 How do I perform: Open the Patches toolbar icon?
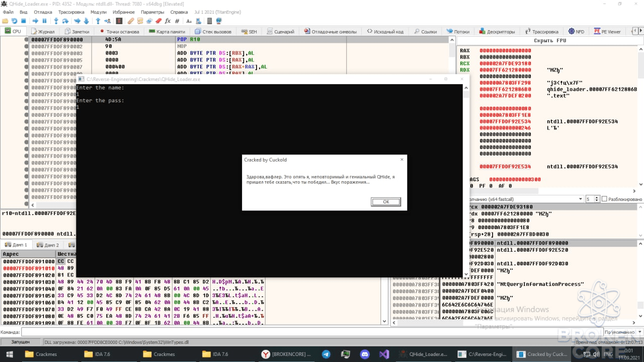tap(131, 21)
